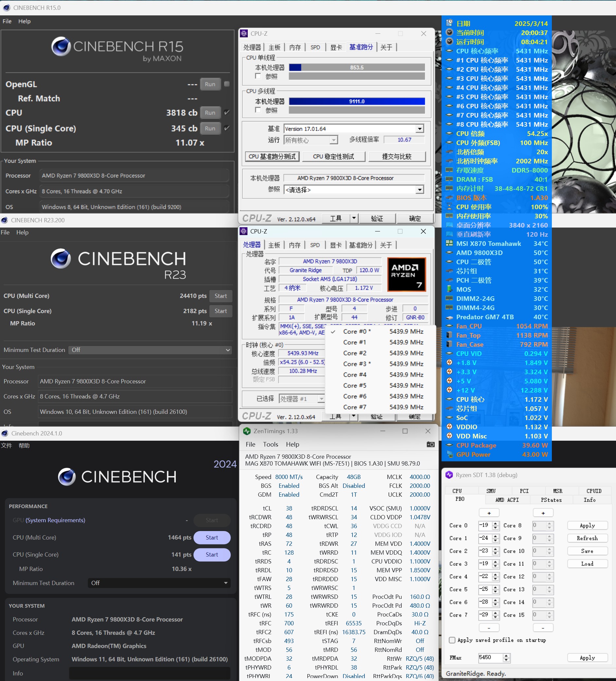The width and height of the screenshot is (616, 681).
Task: Click the Fan_CPU fan icon in sensor panel
Action: [x=450, y=326]
